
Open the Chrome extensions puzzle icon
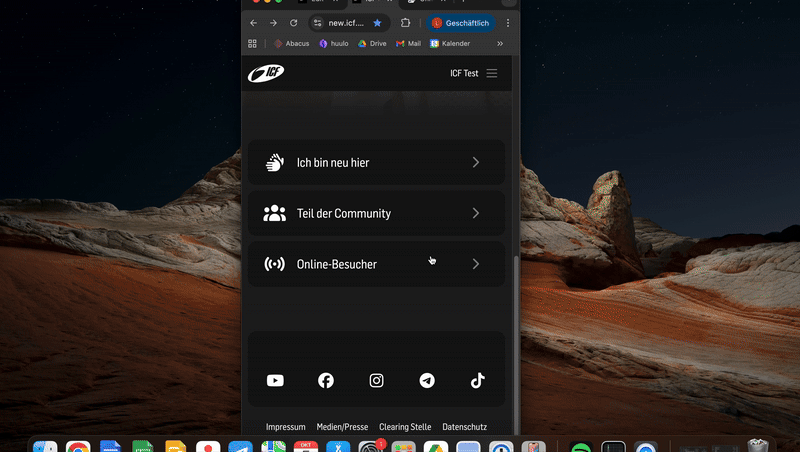click(406, 23)
